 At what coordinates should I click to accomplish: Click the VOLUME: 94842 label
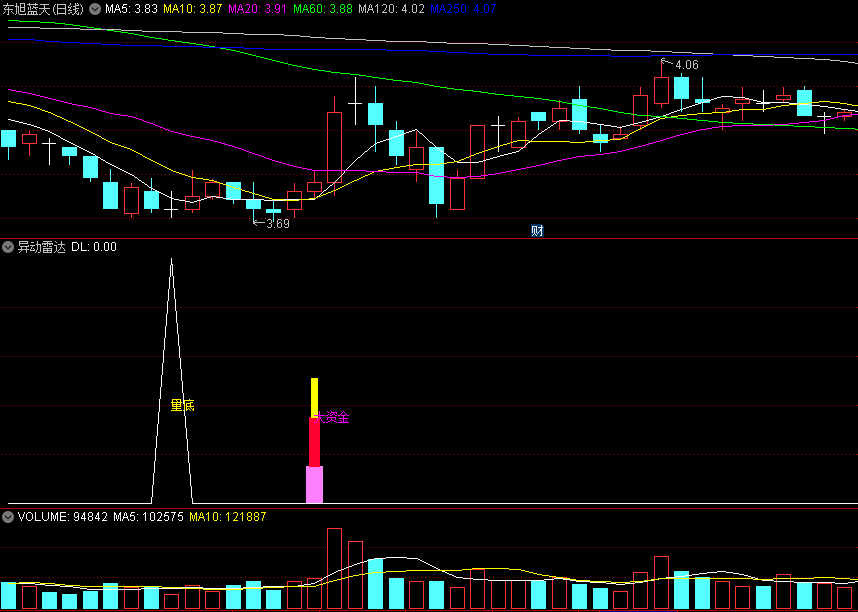tap(62, 517)
